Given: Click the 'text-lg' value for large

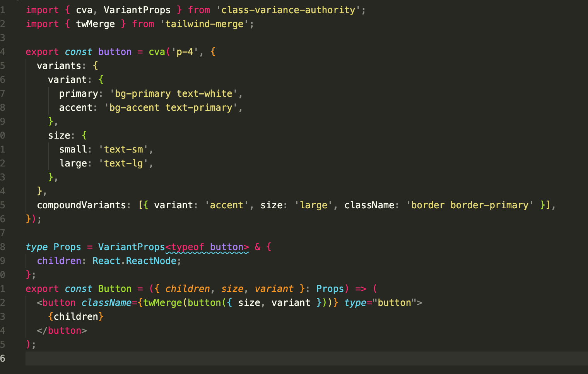Looking at the screenshot, I should [123, 163].
